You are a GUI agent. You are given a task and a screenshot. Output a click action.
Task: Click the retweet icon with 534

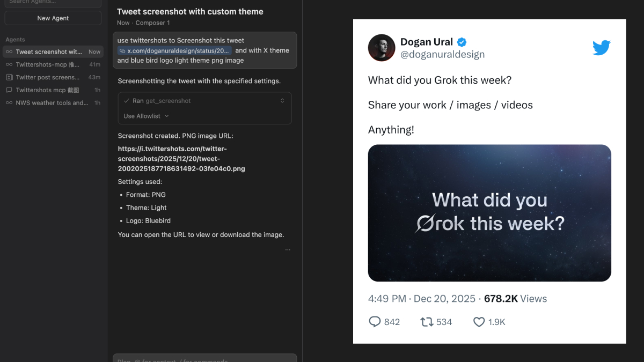click(427, 322)
